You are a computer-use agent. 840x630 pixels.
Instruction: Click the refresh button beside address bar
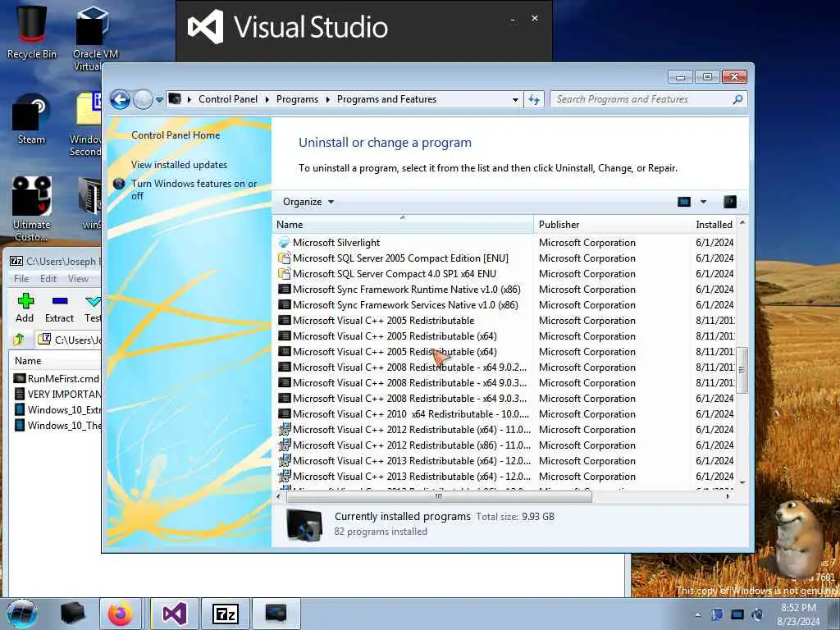coord(534,99)
